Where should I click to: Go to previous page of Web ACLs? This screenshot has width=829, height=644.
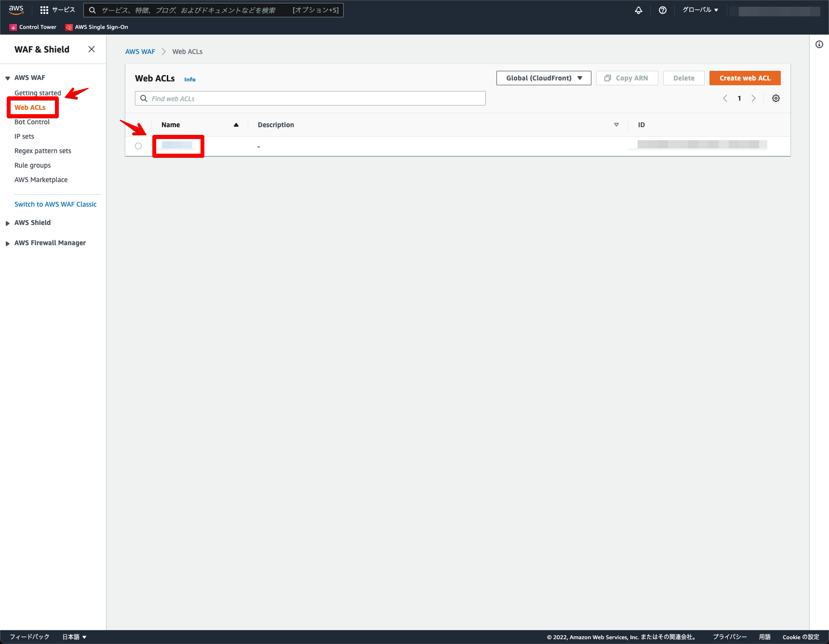click(725, 98)
